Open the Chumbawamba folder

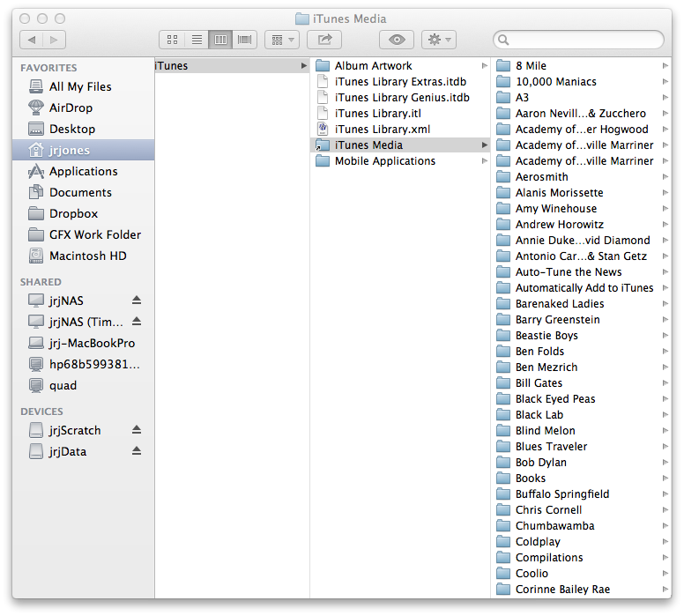click(x=582, y=526)
